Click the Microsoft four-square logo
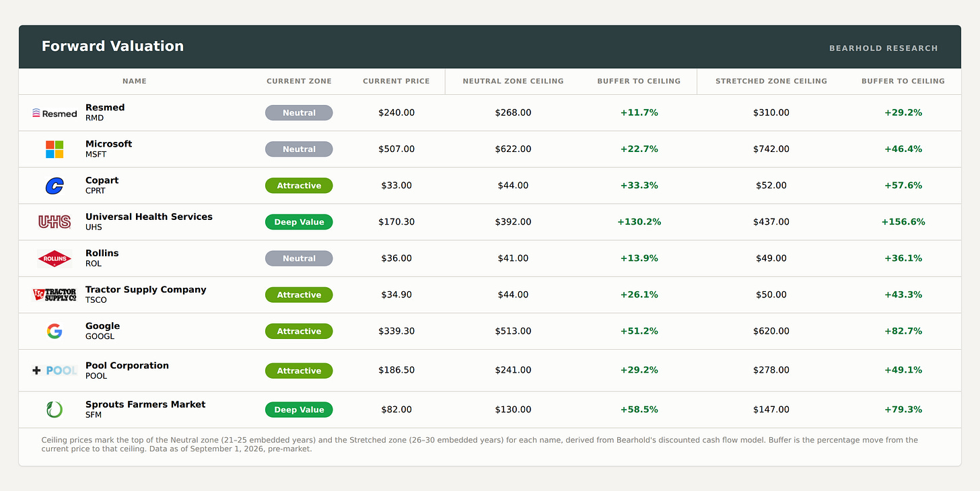980x491 pixels. click(x=55, y=149)
